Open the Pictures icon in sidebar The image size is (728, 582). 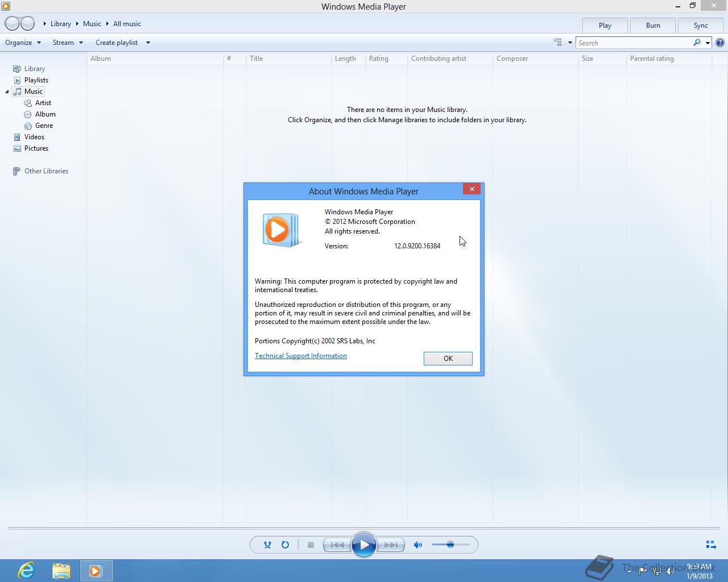point(17,148)
